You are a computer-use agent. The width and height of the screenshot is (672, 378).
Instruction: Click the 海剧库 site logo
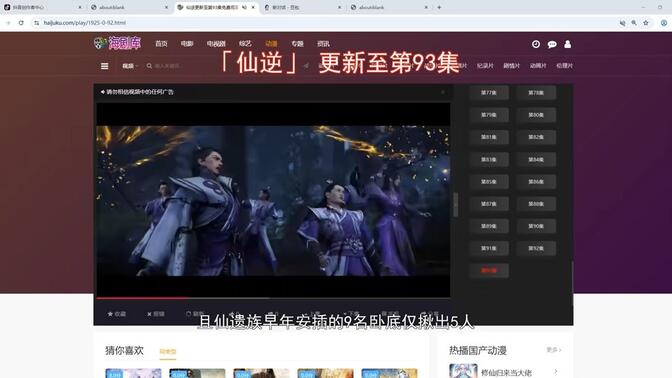click(x=118, y=43)
